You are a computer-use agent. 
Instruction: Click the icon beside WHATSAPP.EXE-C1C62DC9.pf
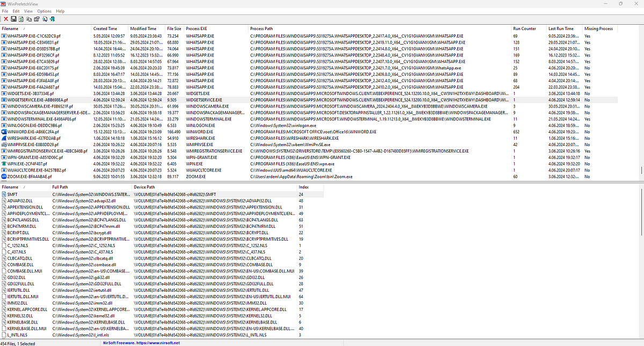pyautogui.click(x=4, y=35)
